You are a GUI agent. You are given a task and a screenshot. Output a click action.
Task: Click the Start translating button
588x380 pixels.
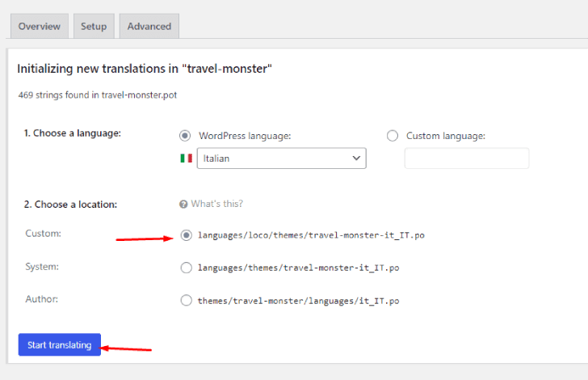click(60, 344)
